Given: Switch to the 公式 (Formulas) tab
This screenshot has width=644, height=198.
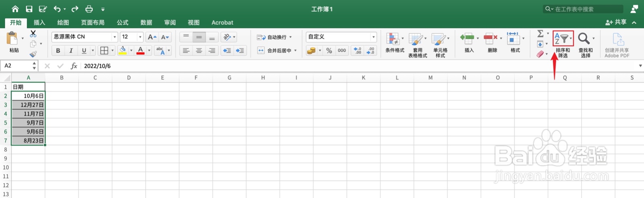Looking at the screenshot, I should click(122, 23).
